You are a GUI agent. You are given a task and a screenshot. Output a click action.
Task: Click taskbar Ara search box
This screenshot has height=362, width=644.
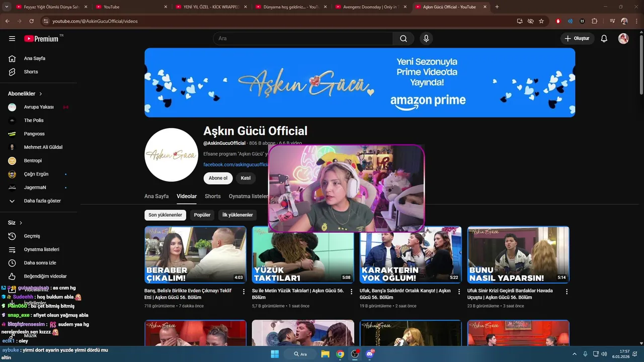(x=300, y=354)
